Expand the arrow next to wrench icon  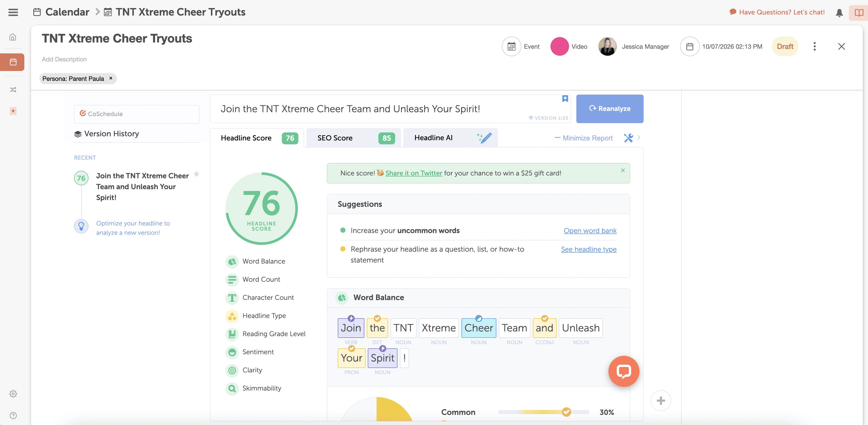[x=639, y=138]
